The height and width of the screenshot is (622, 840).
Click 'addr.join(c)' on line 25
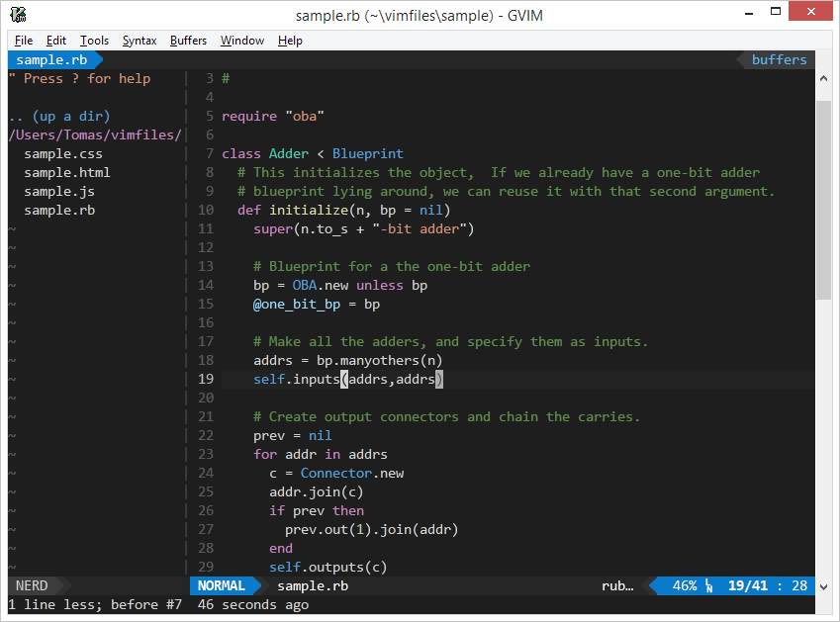316,491
